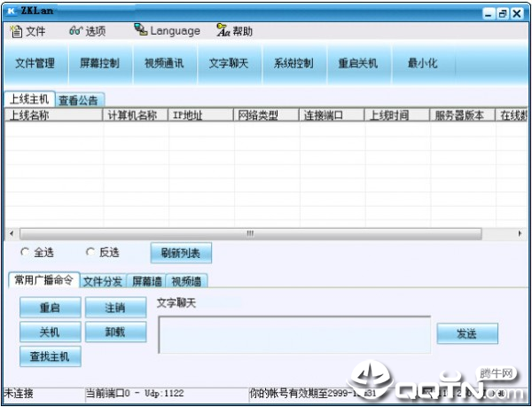The width and height of the screenshot is (532, 407).
Task: Click the horizontal scrollbar thumb
Action: pyautogui.click(x=250, y=234)
